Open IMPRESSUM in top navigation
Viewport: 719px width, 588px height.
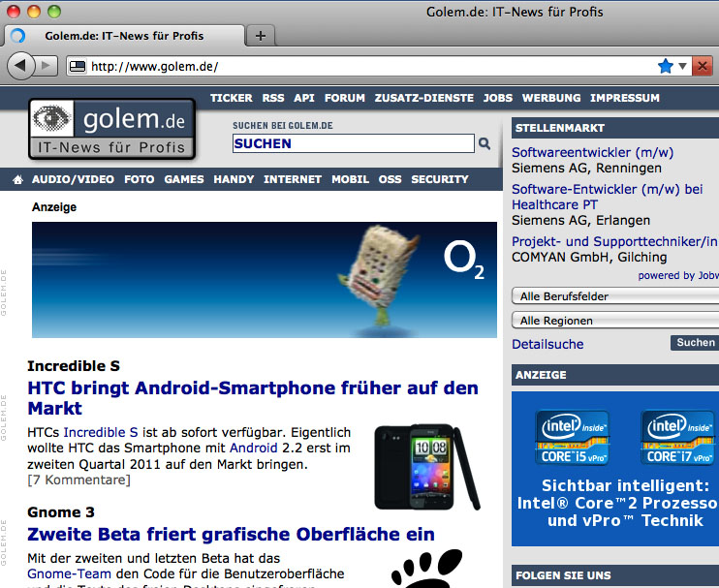tap(625, 98)
